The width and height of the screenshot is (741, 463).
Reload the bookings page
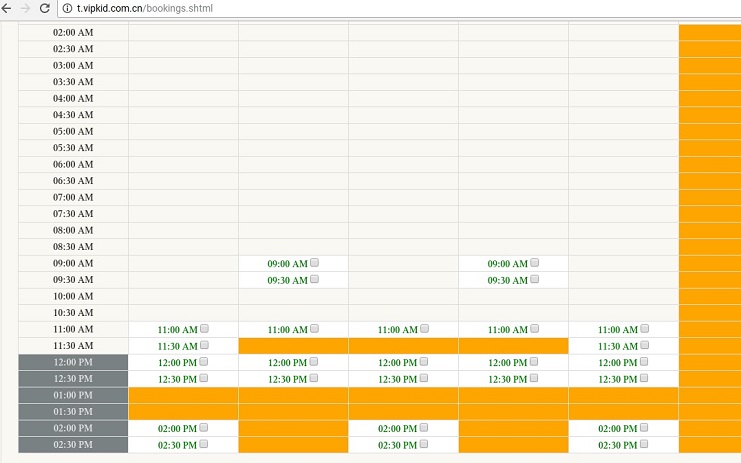[x=45, y=8]
